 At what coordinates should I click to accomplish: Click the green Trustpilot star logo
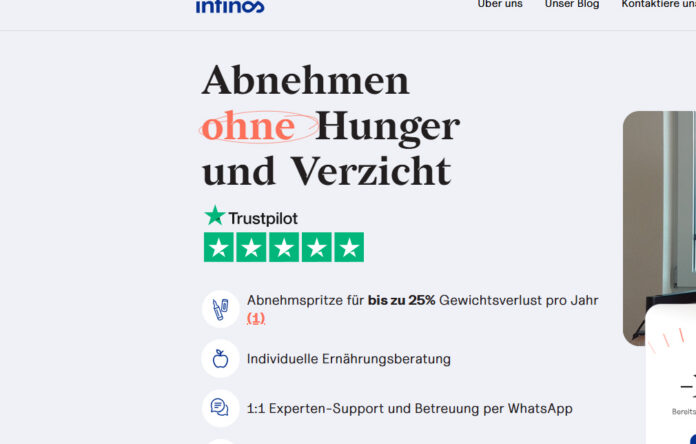(x=215, y=215)
